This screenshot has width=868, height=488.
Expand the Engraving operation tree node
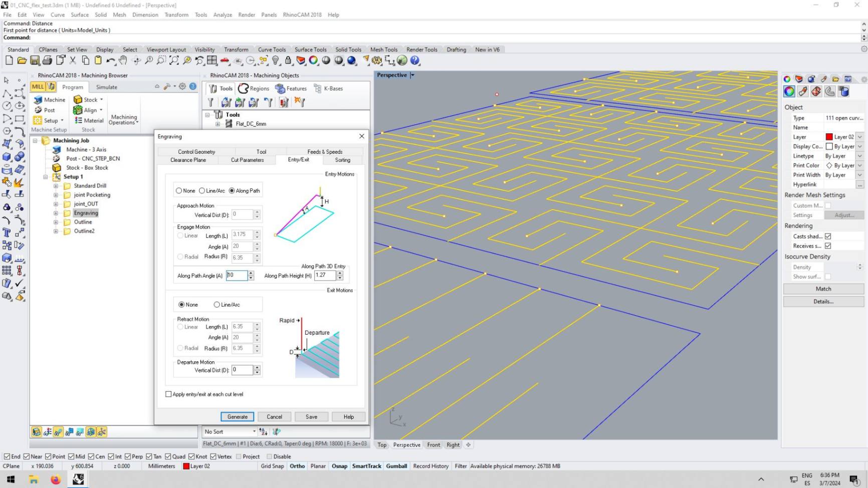(56, 213)
